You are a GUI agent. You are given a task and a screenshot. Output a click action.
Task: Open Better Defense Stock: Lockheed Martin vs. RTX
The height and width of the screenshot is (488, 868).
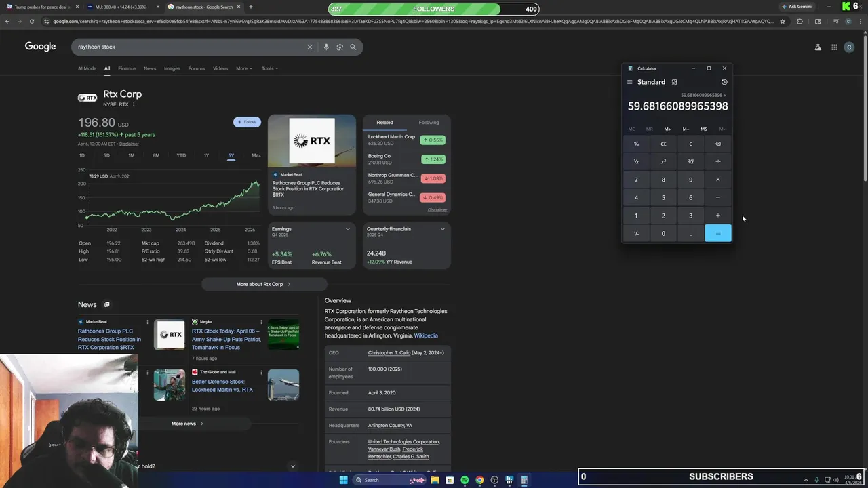click(x=222, y=386)
